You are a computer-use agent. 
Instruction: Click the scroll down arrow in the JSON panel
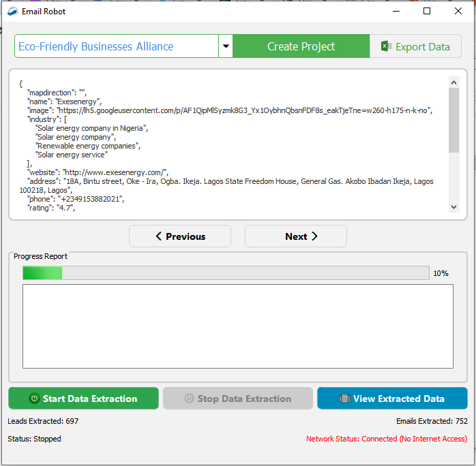coord(454,207)
